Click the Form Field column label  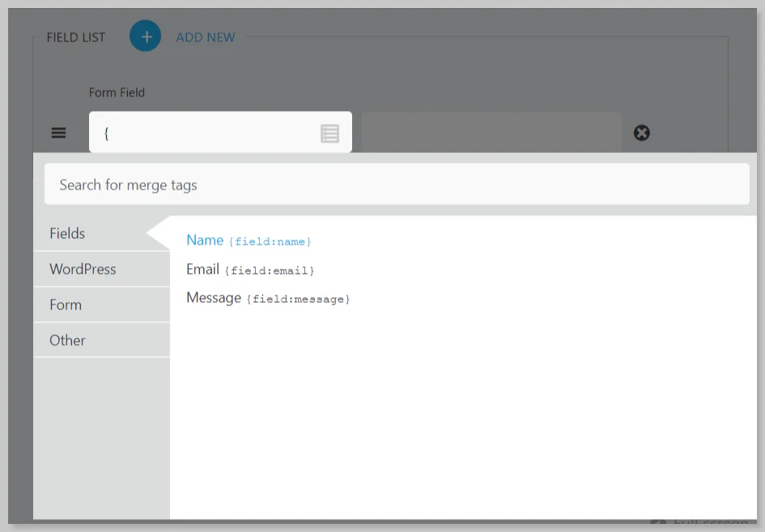point(117,92)
